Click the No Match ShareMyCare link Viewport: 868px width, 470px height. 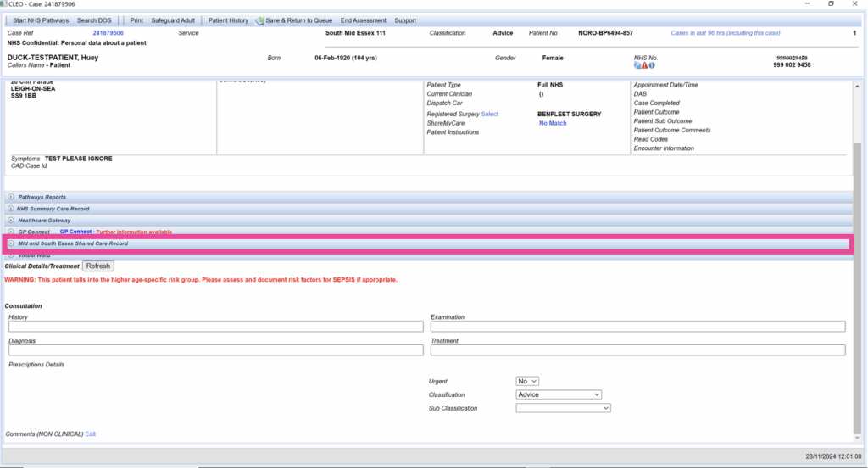[553, 123]
